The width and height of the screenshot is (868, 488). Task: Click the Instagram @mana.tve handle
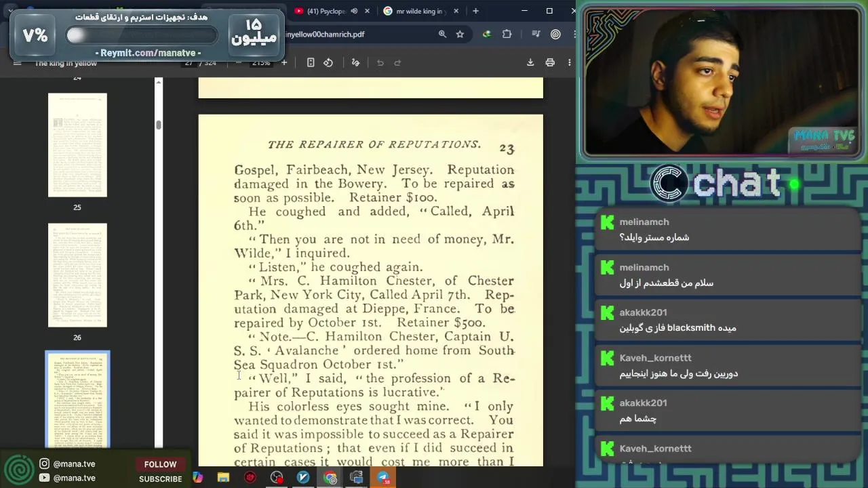point(74,464)
